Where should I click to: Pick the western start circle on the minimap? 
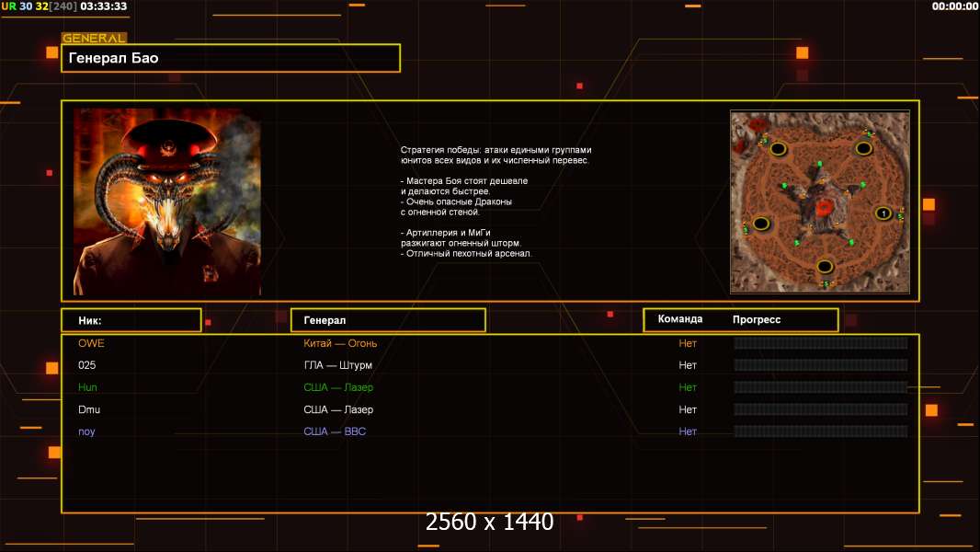pyautogui.click(x=761, y=224)
